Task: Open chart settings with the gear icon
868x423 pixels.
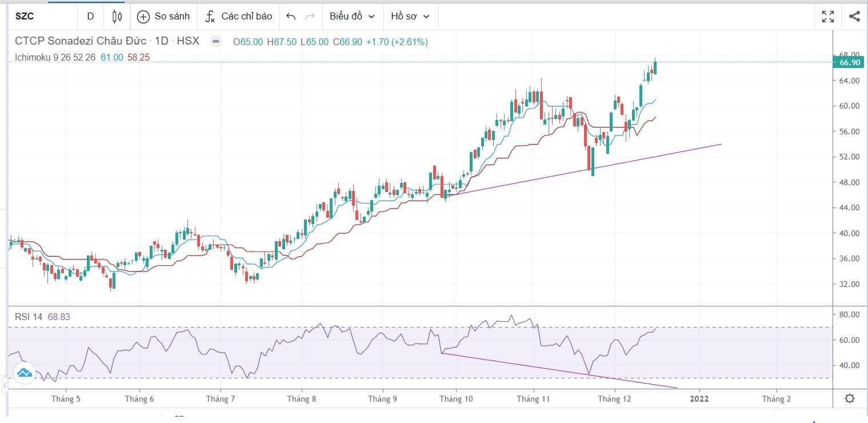Action: coord(850,398)
